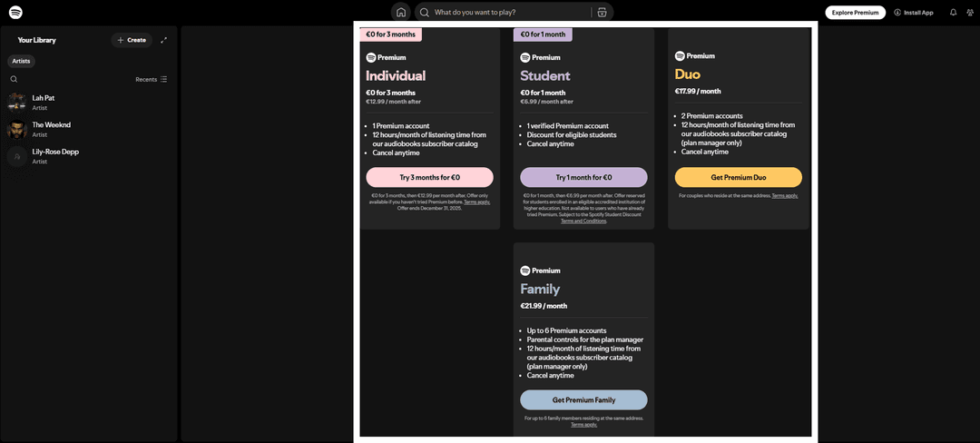Expand Your Library with the arrows icon
The width and height of the screenshot is (980, 443).
163,40
